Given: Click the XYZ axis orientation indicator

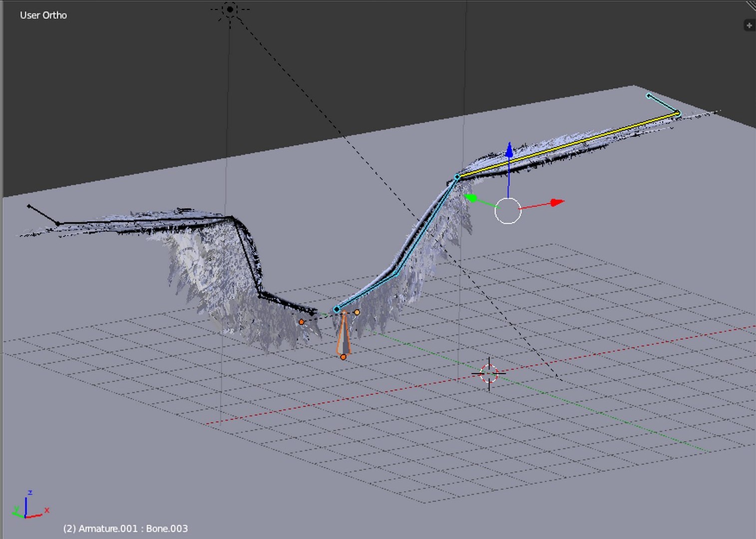Looking at the screenshot, I should tap(29, 506).
